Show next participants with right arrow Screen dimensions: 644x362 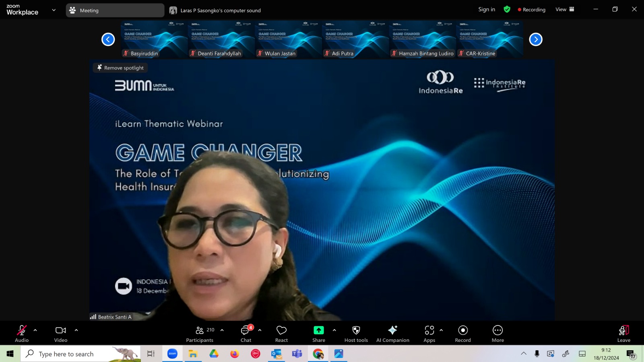536,39
